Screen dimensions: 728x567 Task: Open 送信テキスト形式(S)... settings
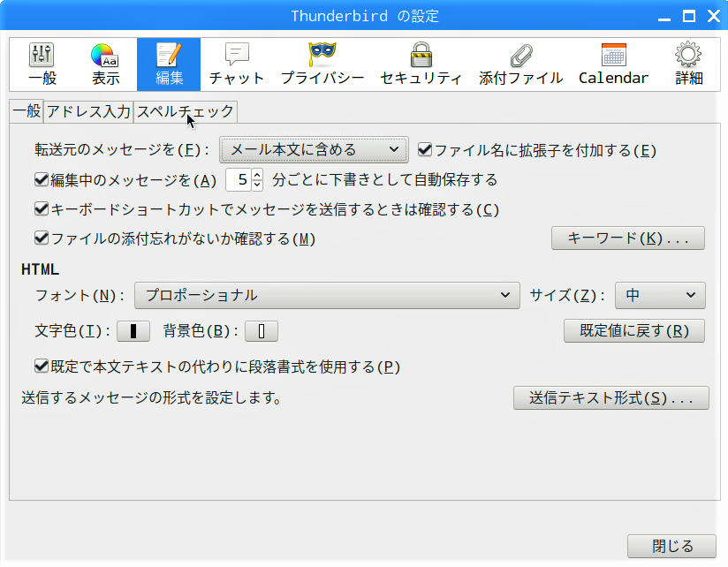click(611, 398)
